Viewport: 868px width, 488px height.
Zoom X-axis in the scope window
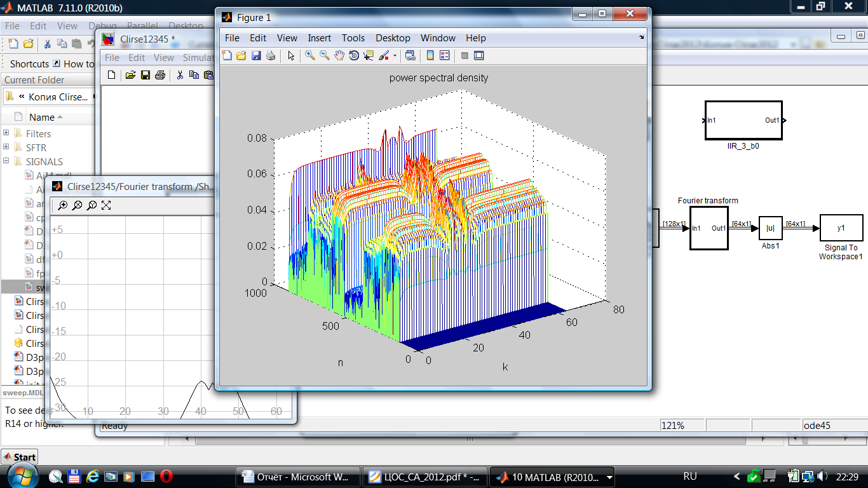(x=77, y=205)
